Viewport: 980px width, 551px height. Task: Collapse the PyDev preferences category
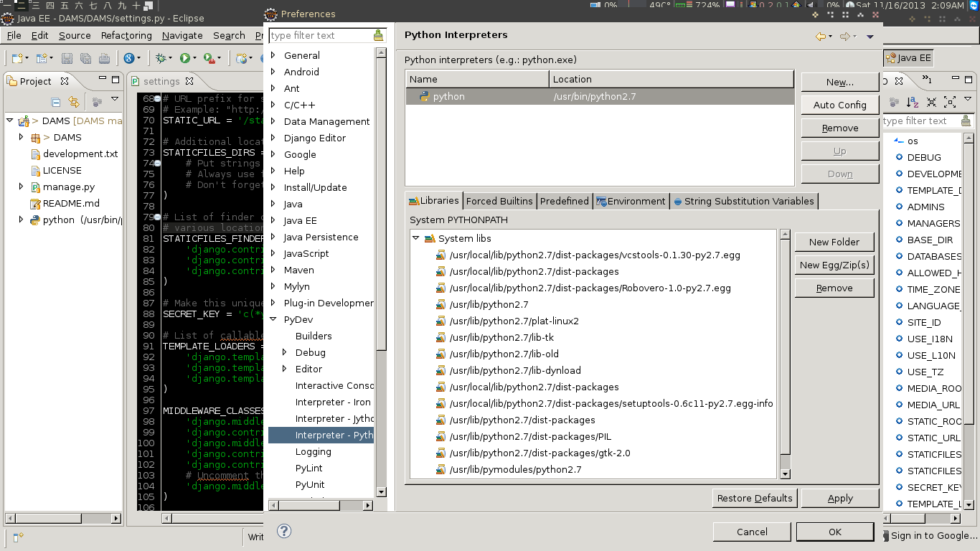coord(273,319)
